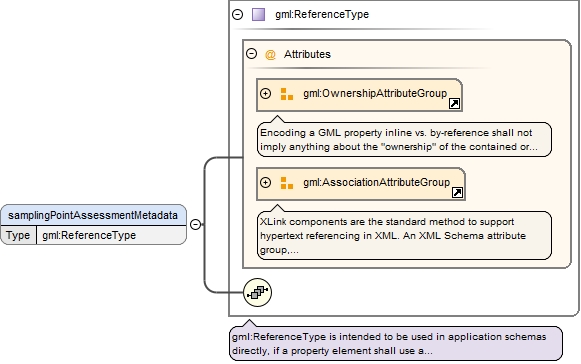Screen dimensions: 581x364
Task: Click the orange @ Attributes icon
Action: pyautogui.click(x=270, y=54)
